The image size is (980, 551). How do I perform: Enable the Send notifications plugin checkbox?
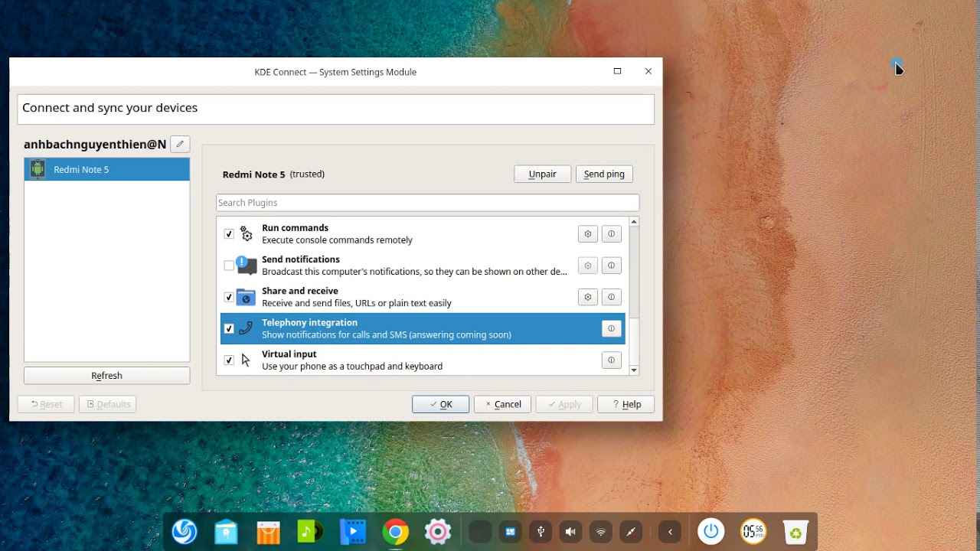click(229, 266)
